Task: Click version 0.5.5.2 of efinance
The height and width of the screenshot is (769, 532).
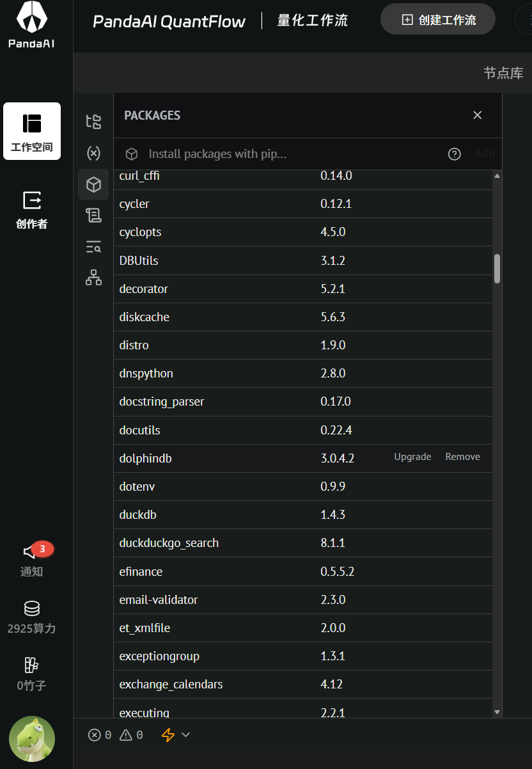Action: click(337, 571)
